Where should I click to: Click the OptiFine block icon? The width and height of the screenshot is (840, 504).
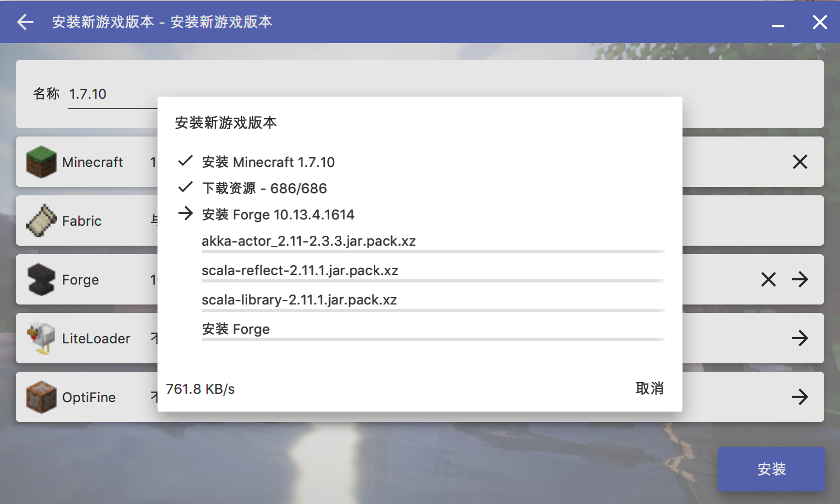point(41,397)
